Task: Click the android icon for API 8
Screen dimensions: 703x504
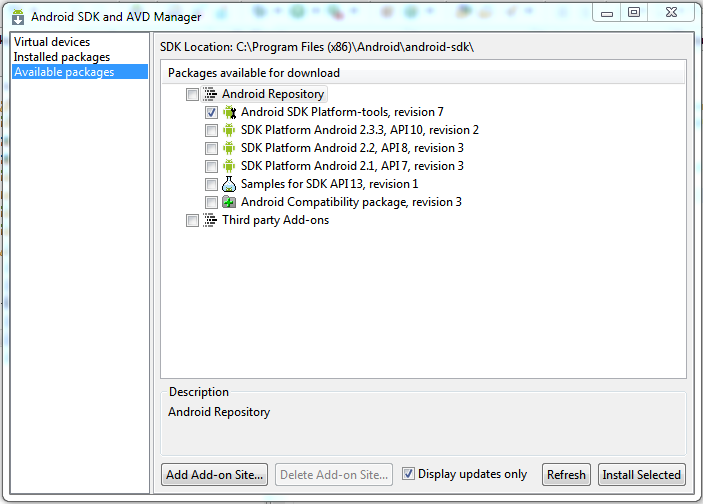Action: click(229, 148)
